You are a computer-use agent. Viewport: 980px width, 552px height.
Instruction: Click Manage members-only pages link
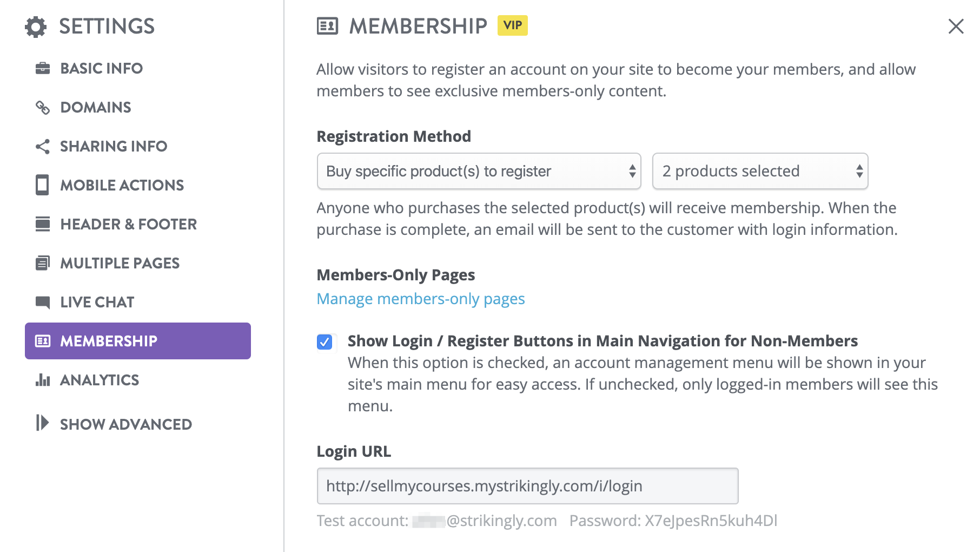421,299
